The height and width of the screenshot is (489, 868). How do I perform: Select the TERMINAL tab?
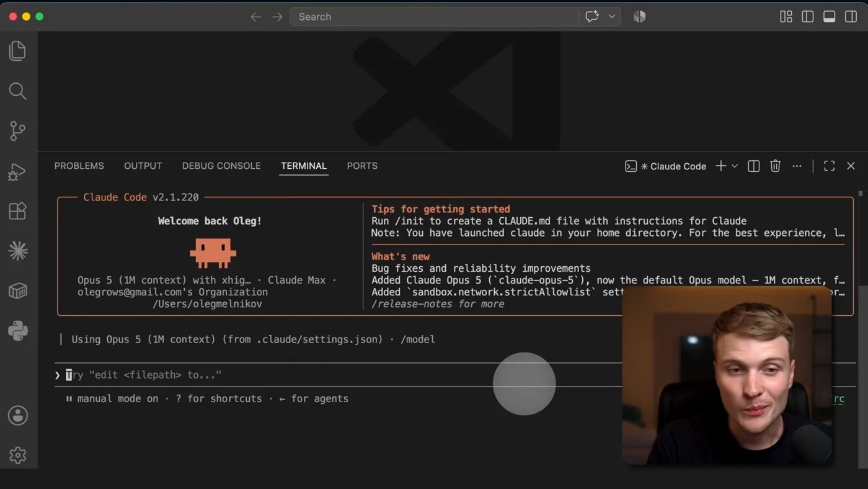coord(303,166)
